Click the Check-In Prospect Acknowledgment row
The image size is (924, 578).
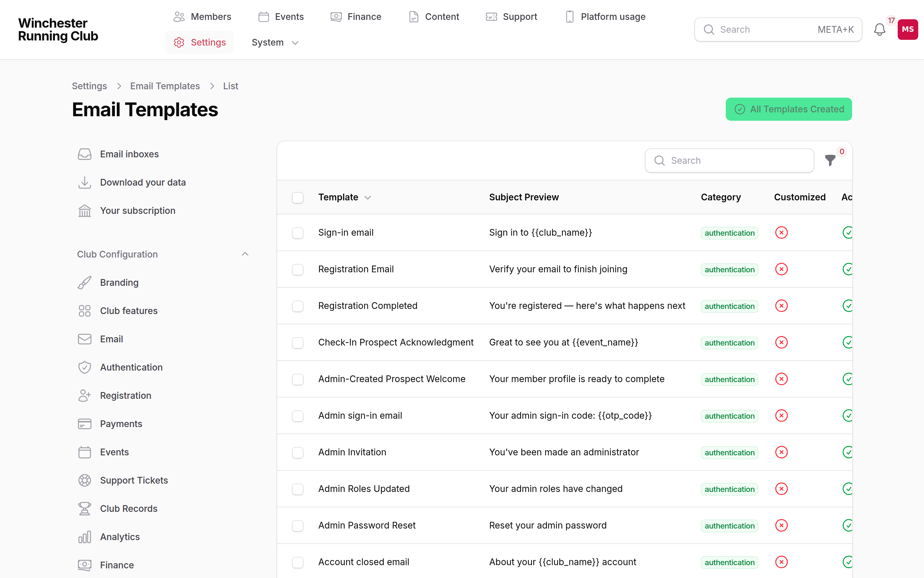(564, 343)
